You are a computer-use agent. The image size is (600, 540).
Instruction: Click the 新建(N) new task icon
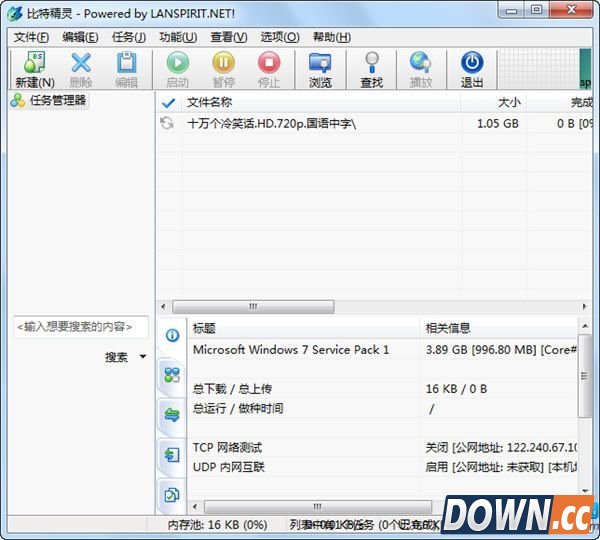click(x=35, y=69)
